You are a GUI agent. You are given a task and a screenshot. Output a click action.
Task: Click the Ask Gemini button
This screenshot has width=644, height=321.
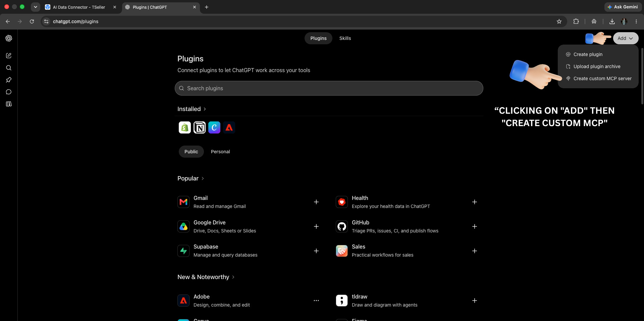[623, 7]
